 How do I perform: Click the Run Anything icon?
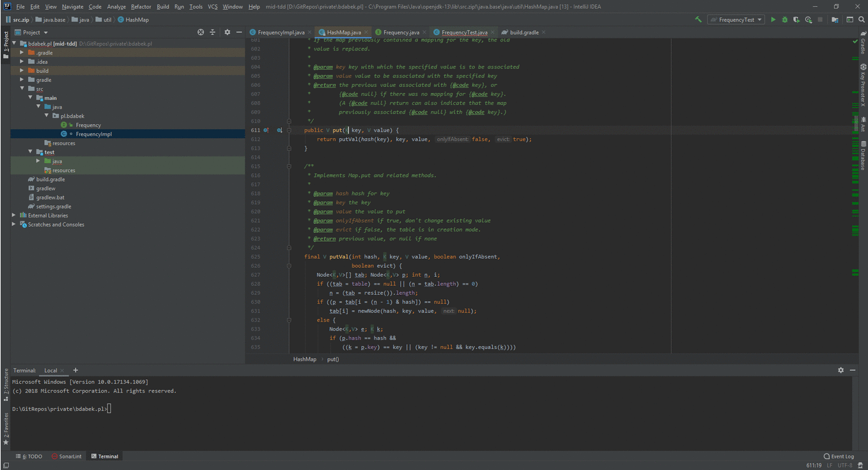(x=850, y=20)
